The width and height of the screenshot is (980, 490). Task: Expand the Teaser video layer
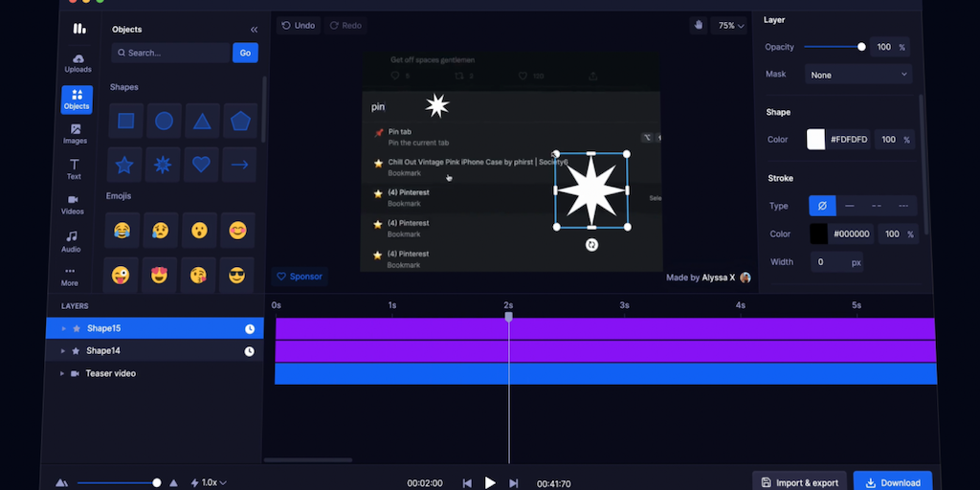tap(62, 373)
